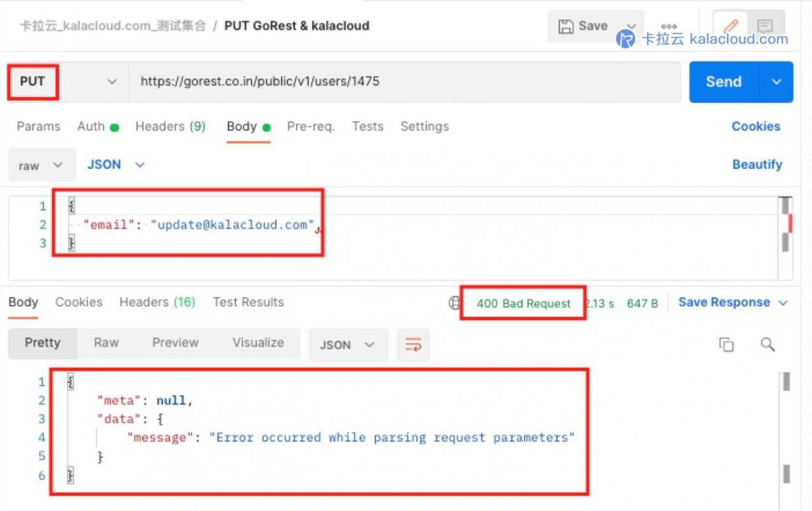Click the collection name breadcrumb
812x511 pixels.
(113, 26)
